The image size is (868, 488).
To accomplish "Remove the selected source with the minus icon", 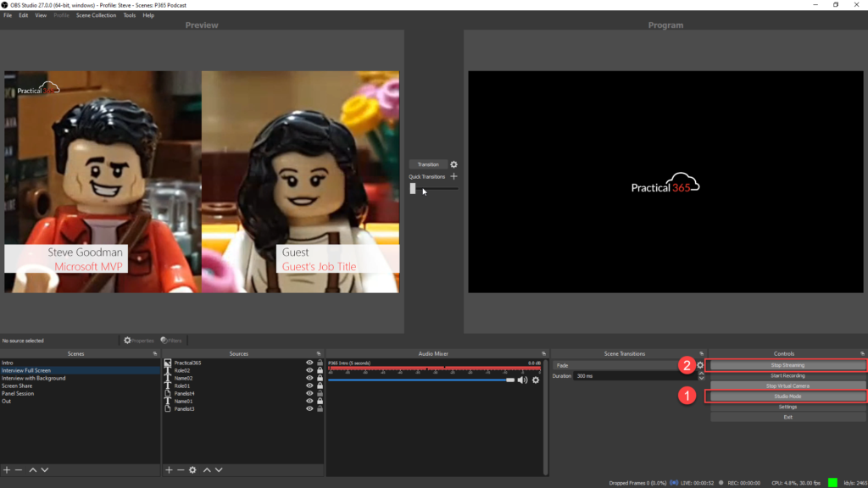I will 181,469.
